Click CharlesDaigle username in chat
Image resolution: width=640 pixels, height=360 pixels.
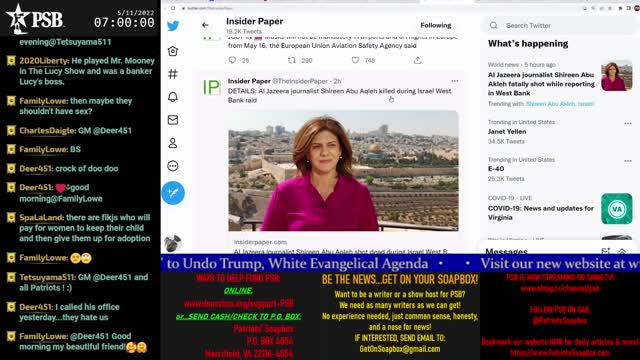click(x=47, y=131)
